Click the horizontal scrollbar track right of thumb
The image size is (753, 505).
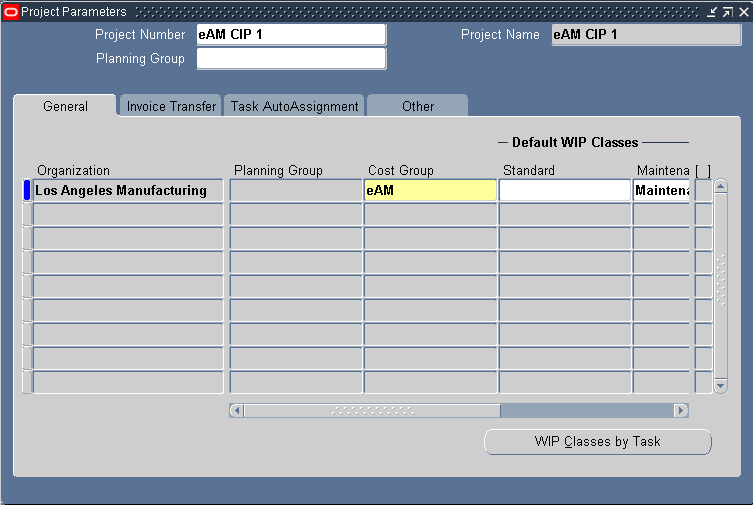click(587, 410)
